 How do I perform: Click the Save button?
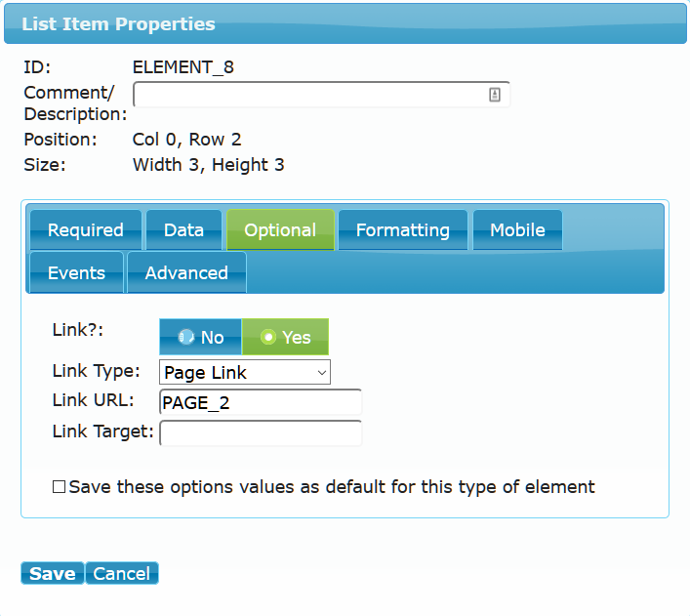click(53, 573)
